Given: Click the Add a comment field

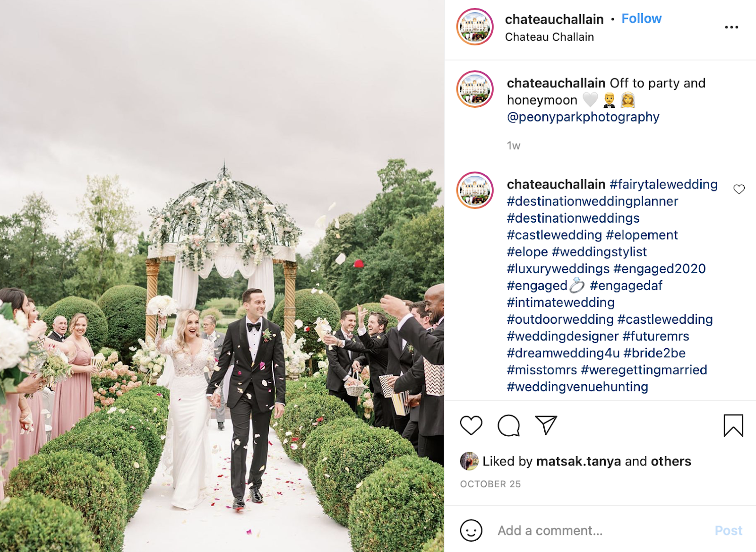Looking at the screenshot, I should coord(600,530).
